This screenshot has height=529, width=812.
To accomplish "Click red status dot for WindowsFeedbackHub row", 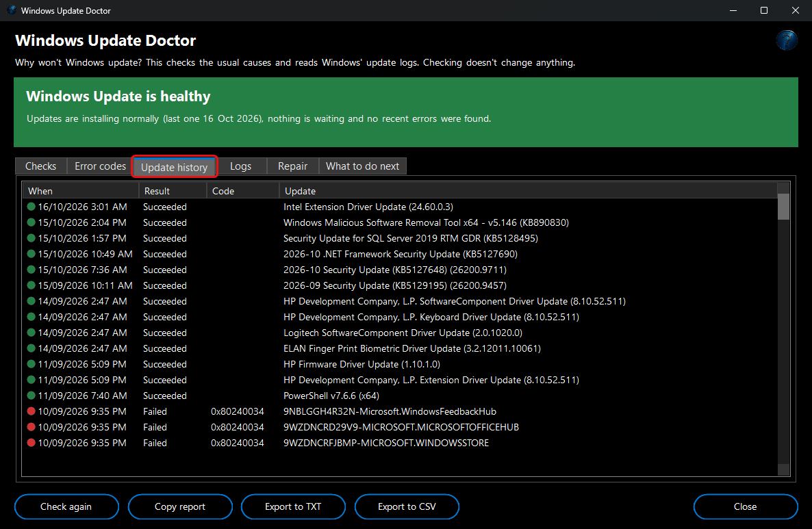I will 31,411.
